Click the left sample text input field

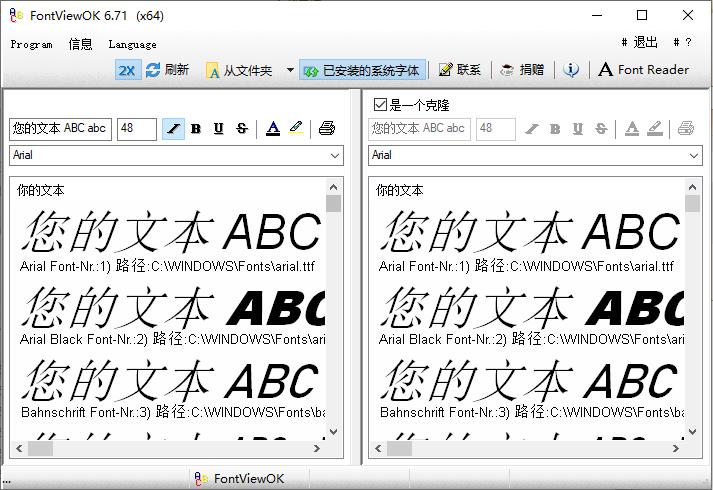60,129
